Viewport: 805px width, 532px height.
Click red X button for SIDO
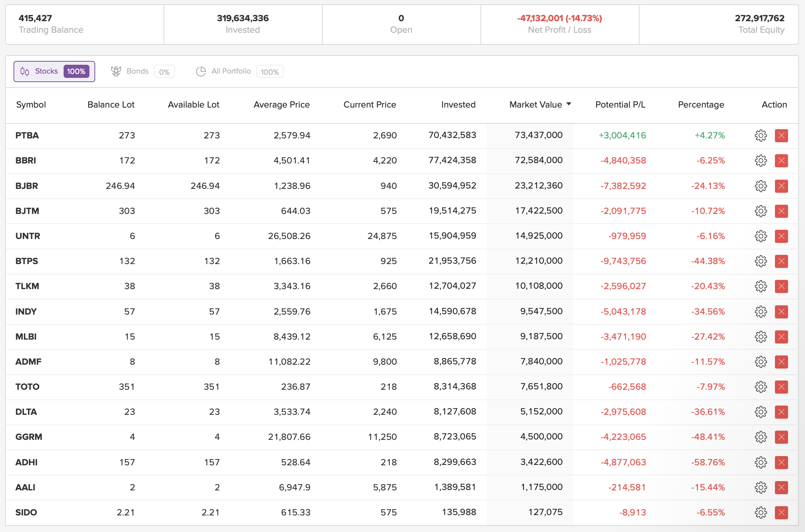pyautogui.click(x=781, y=512)
